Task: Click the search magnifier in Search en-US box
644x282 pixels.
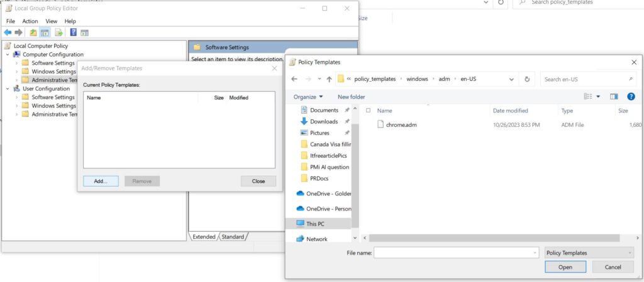Action: (x=630, y=79)
